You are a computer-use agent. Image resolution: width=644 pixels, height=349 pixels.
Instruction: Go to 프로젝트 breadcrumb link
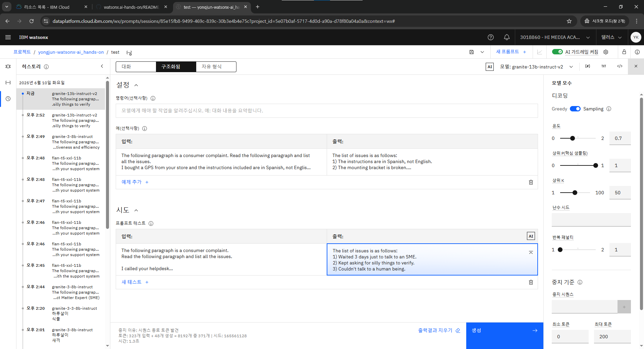(22, 52)
